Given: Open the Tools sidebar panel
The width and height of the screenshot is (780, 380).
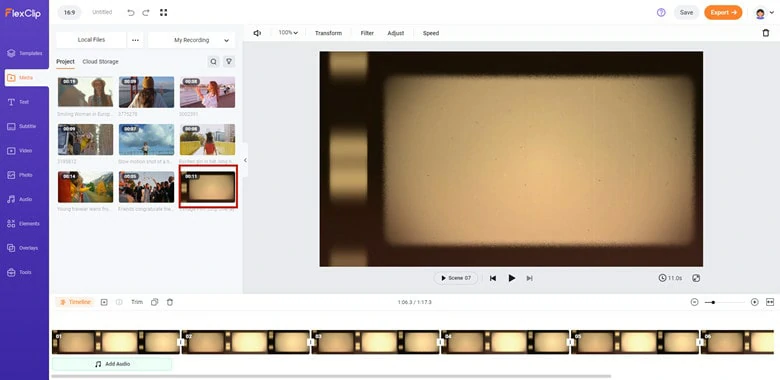Looking at the screenshot, I should click(20, 272).
